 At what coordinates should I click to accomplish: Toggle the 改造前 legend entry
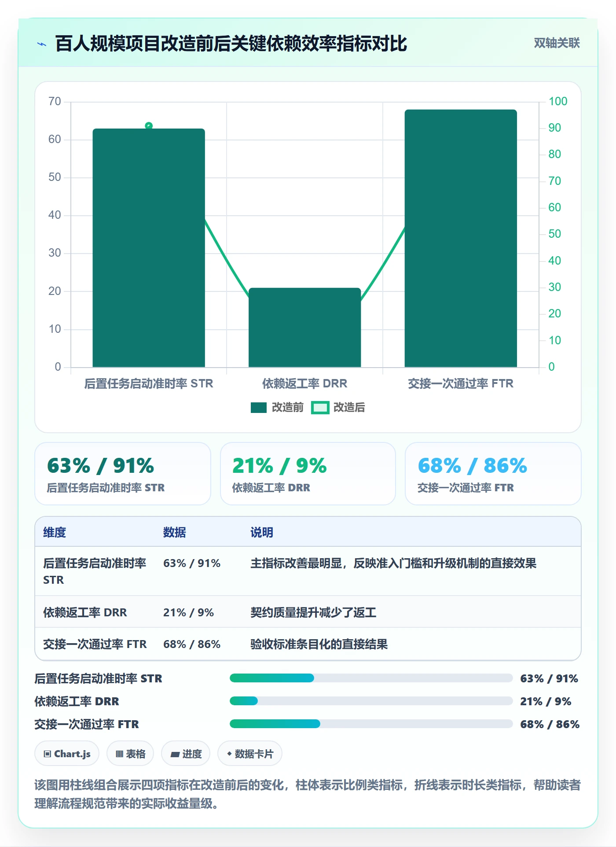(277, 407)
